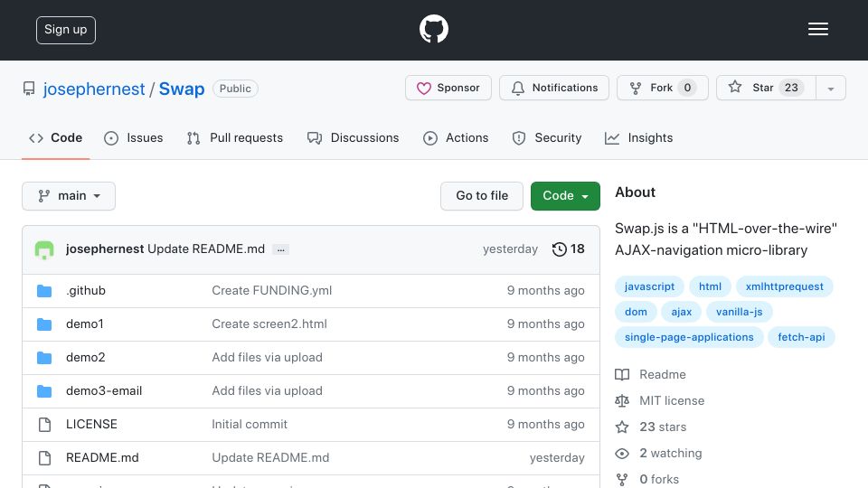Open Create FUNDING.yml commit message
The image size is (868, 488).
point(272,290)
